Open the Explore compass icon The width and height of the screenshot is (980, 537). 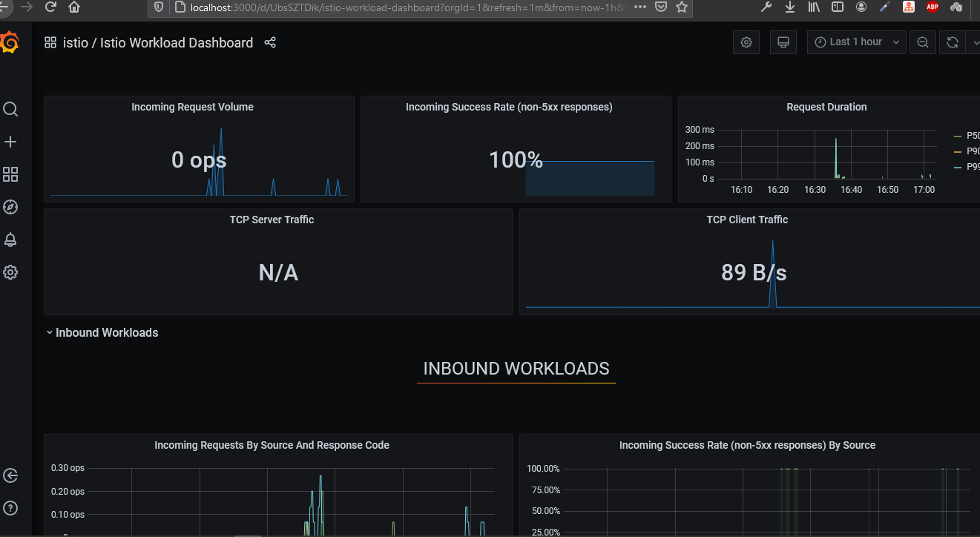(x=10, y=207)
